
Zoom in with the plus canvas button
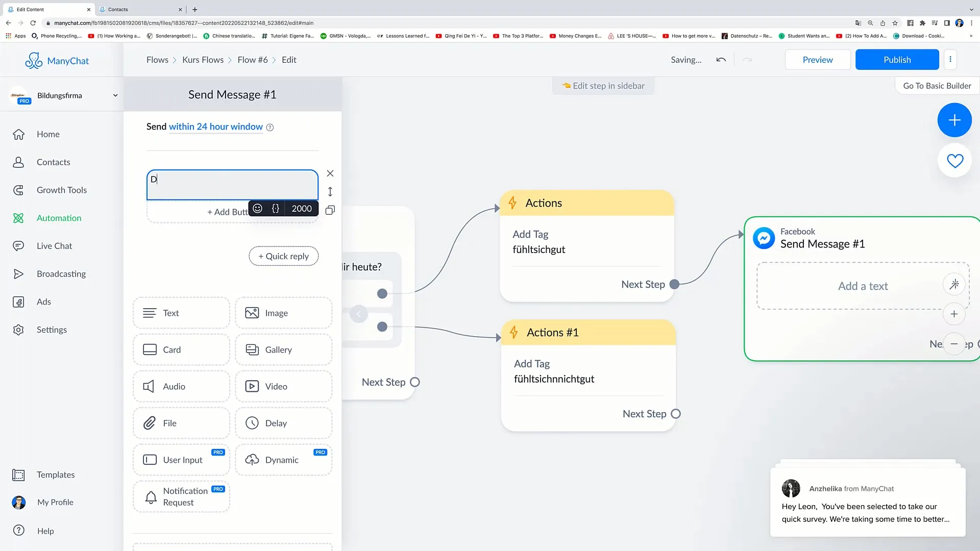(x=954, y=314)
